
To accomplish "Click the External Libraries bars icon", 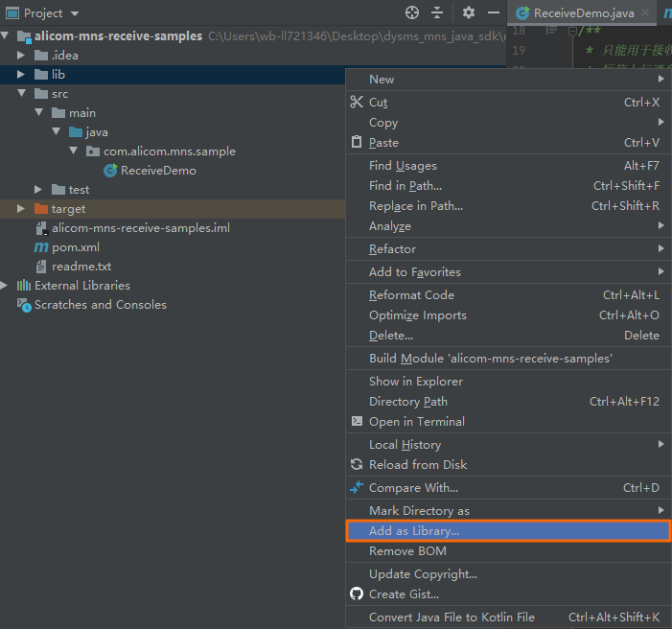I will [24, 285].
